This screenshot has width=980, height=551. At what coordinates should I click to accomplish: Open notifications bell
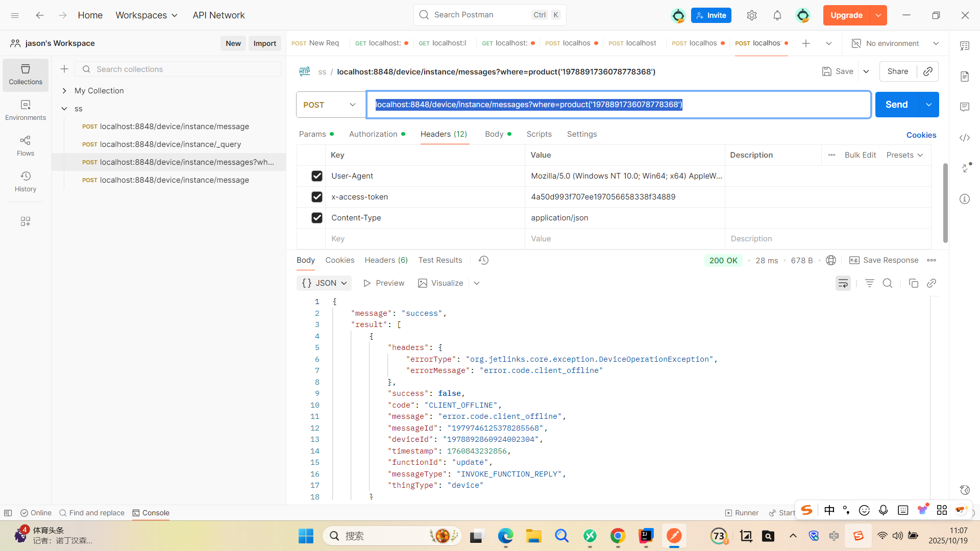777,15
